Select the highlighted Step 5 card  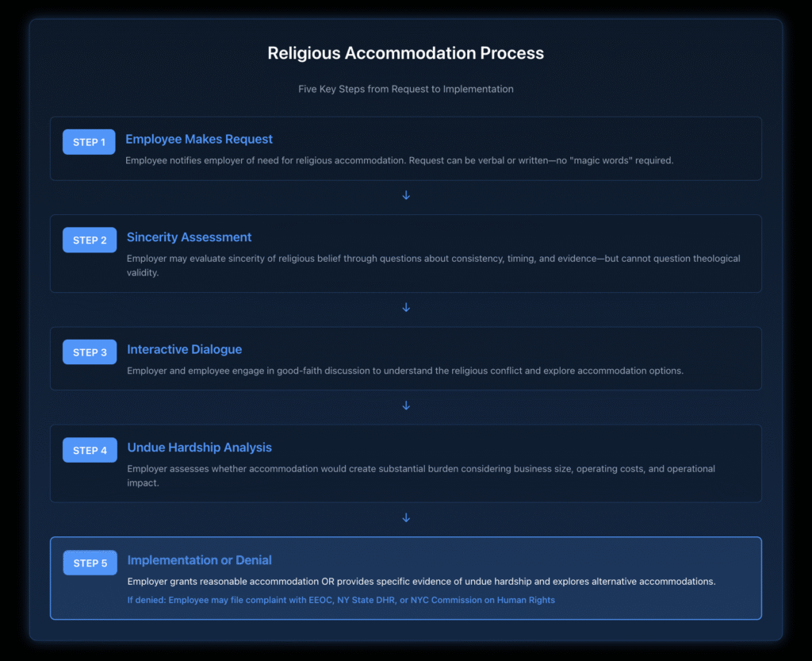[x=406, y=578]
